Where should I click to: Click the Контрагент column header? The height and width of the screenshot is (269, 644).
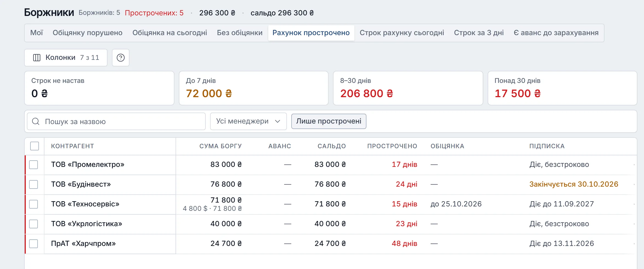tap(72, 146)
